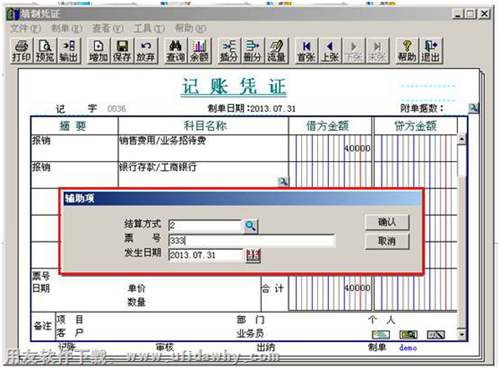
Task: Select the 银行存款/工商银行 account cell
Action: [203, 175]
